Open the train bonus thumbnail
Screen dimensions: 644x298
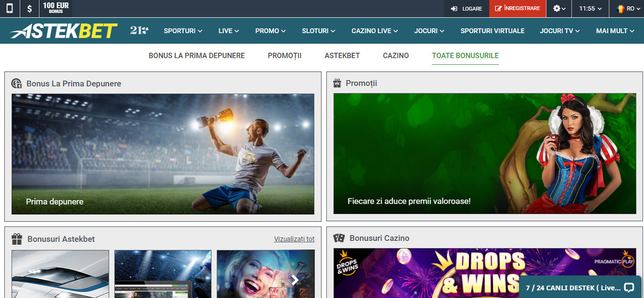(x=60, y=274)
